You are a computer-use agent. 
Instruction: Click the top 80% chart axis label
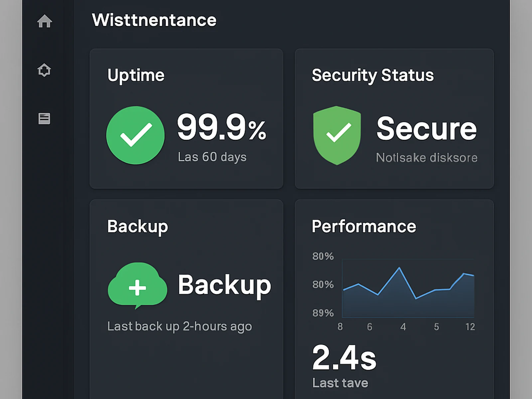point(323,256)
